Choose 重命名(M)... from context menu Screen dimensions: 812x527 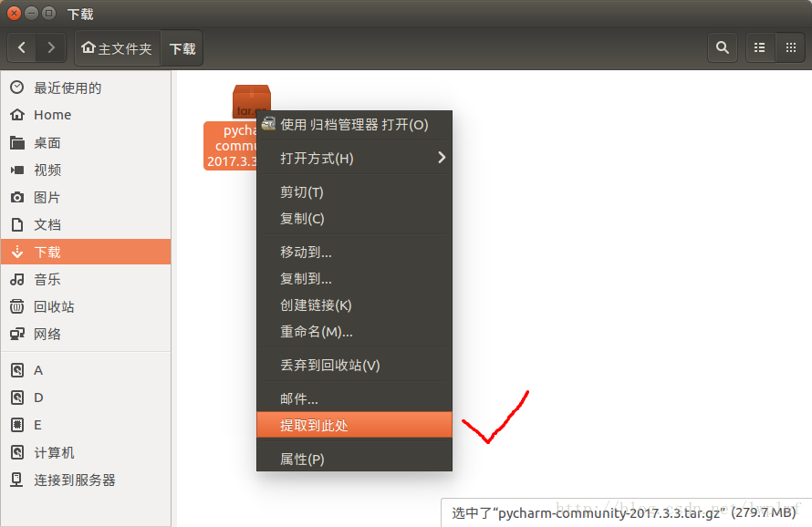(354, 331)
